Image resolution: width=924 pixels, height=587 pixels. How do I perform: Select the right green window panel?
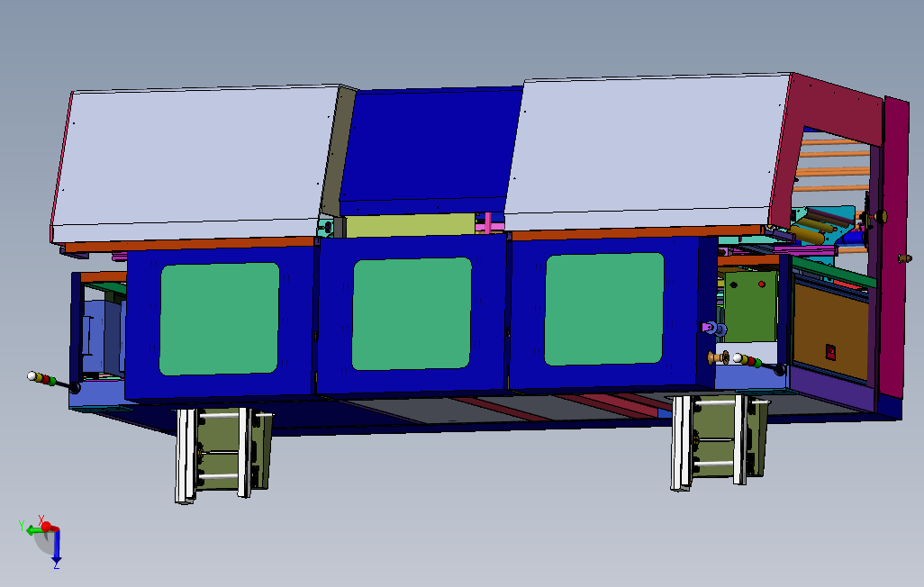(604, 309)
